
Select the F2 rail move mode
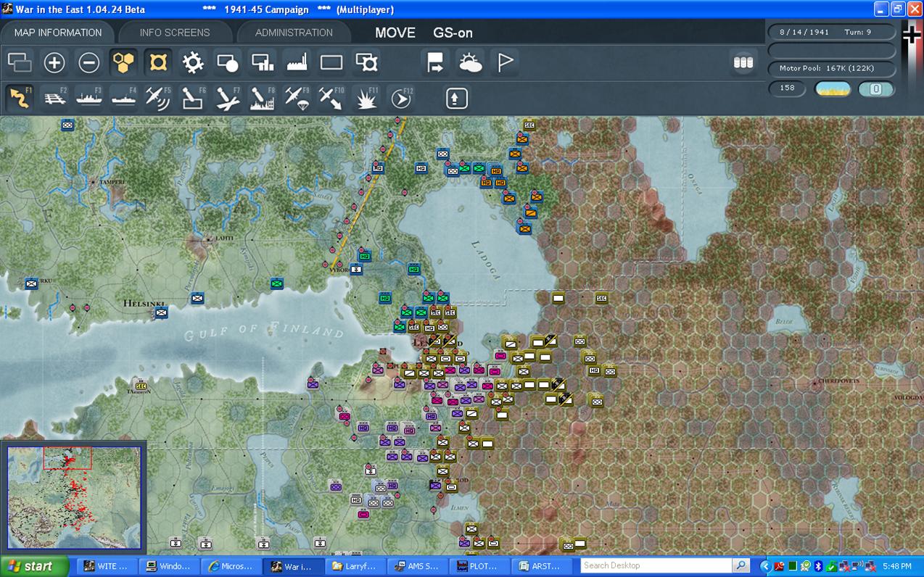click(55, 98)
